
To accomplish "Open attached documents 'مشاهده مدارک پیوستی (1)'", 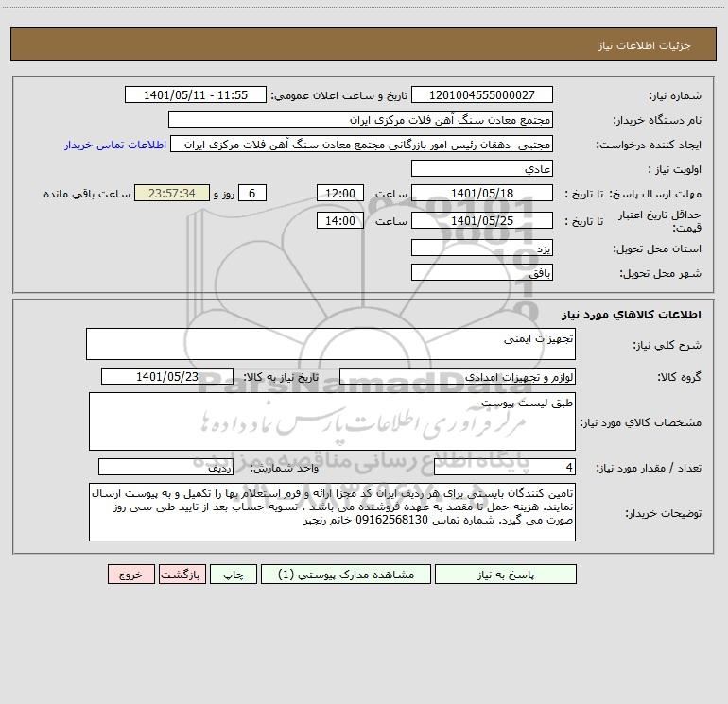I will [x=346, y=575].
